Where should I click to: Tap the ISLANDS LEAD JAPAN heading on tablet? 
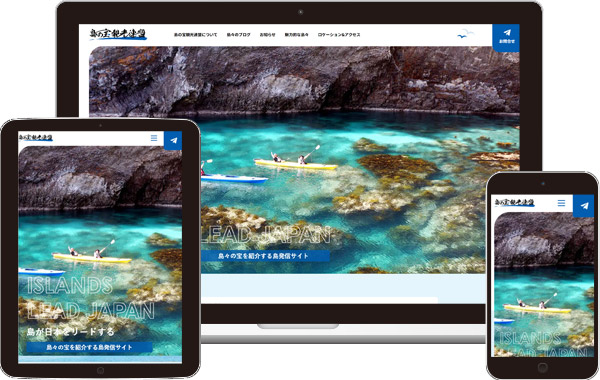coord(91,298)
